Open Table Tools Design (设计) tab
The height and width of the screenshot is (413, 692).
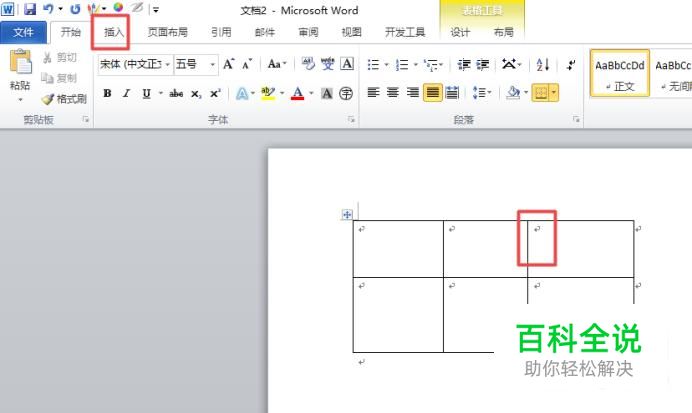460,32
